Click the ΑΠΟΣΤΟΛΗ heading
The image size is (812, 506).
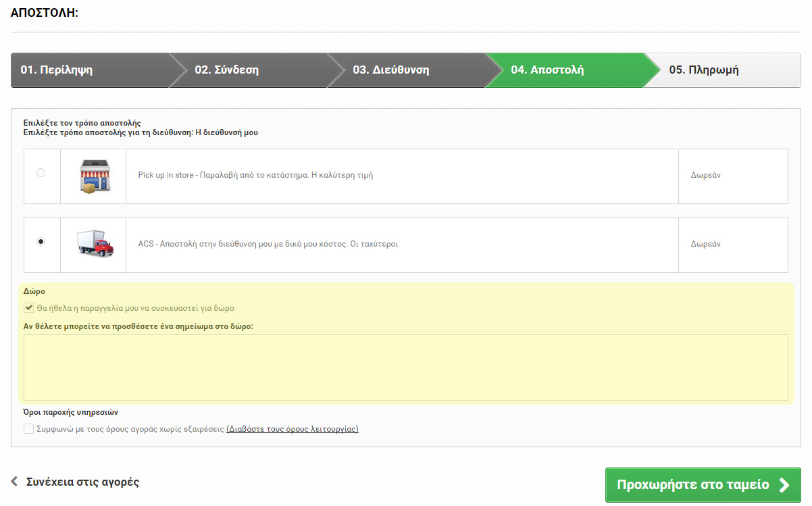tap(45, 13)
